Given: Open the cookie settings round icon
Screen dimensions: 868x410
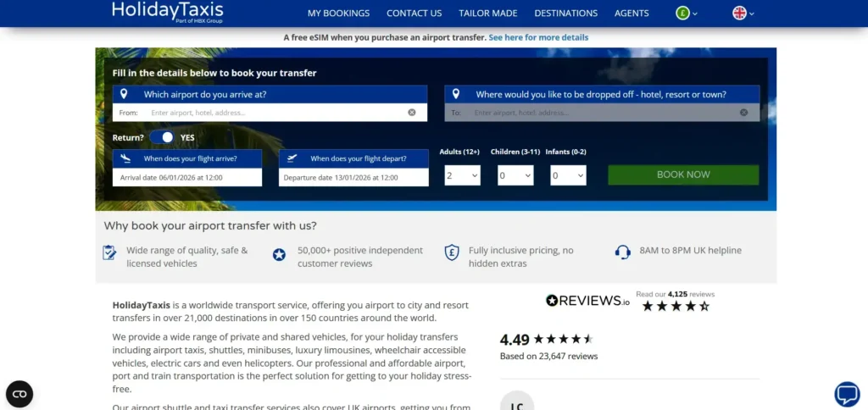Looking at the screenshot, I should click(19, 394).
